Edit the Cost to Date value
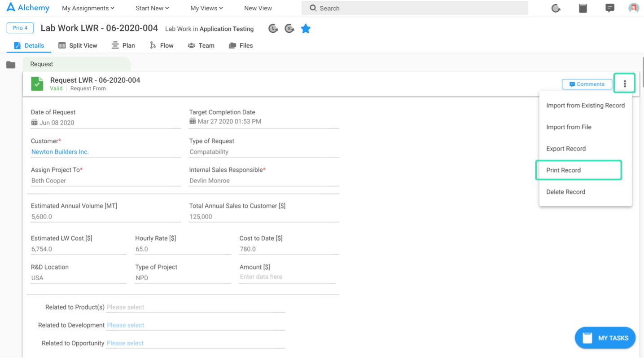 (289, 249)
